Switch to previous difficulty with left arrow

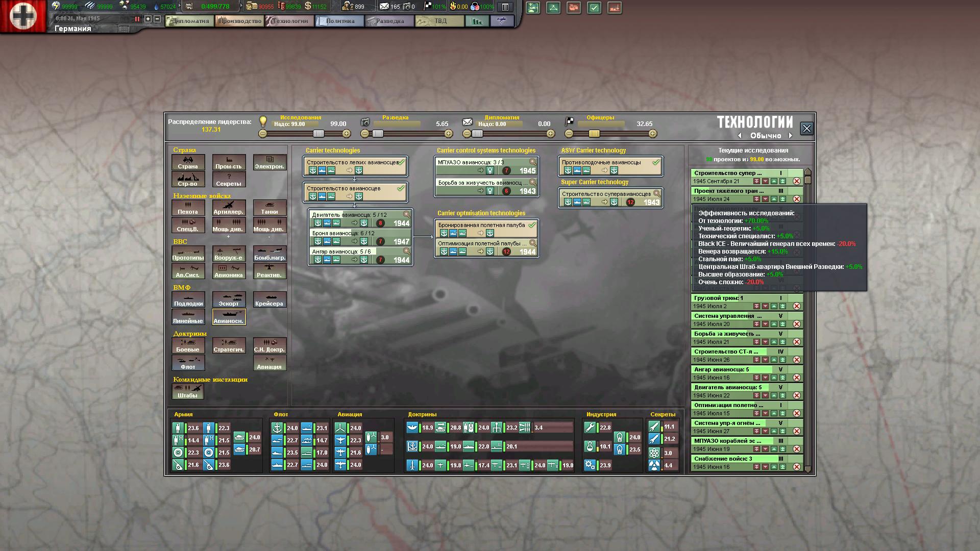[x=740, y=136]
